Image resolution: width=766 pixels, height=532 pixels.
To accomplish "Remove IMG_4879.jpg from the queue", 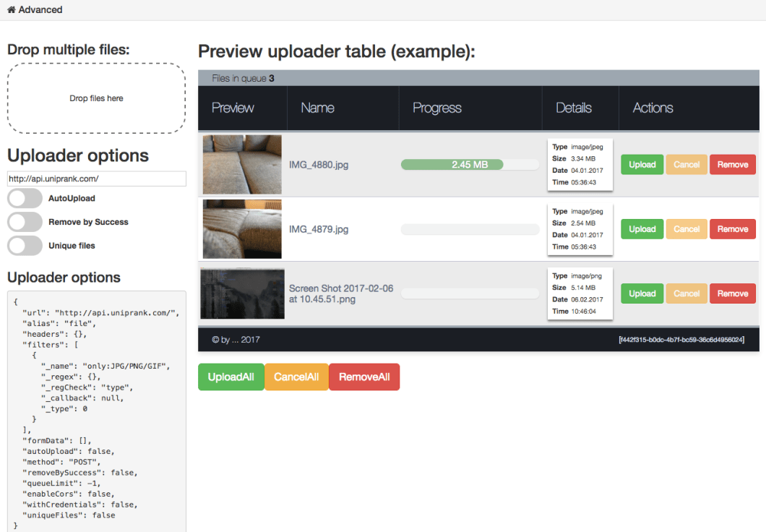I will click(732, 228).
